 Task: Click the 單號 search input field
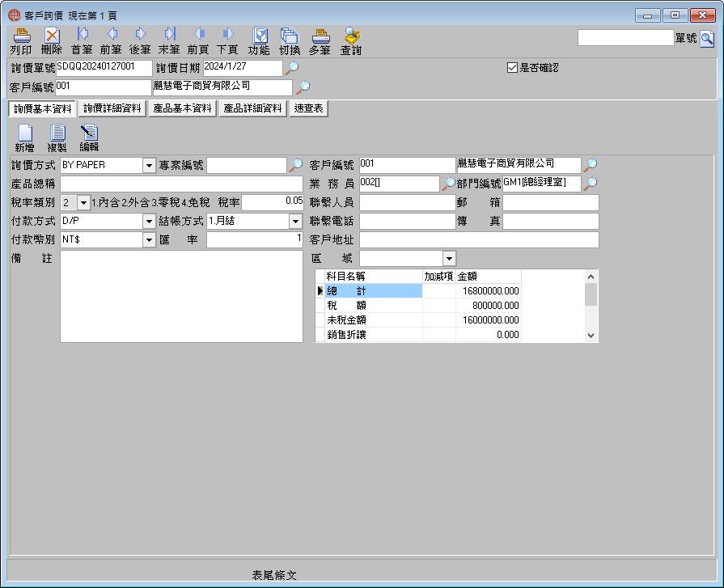pyautogui.click(x=625, y=38)
